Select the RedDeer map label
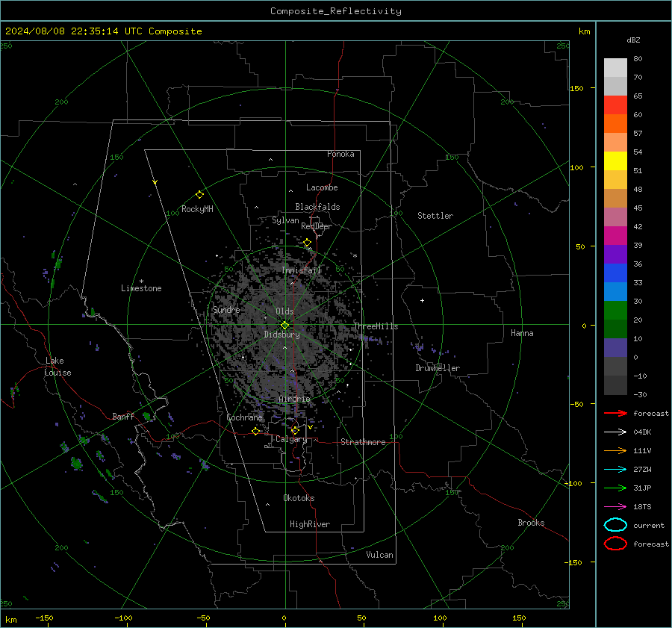This screenshot has height=628, width=672. [317, 226]
